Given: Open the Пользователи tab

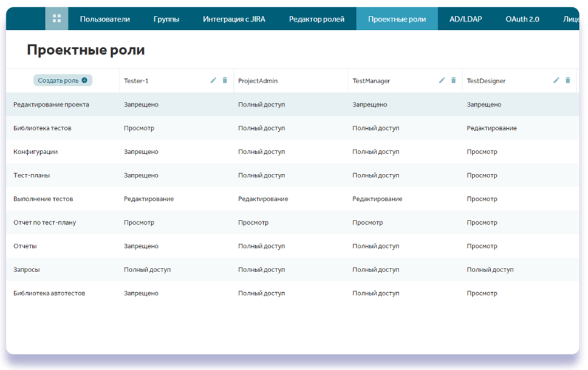Looking at the screenshot, I should pos(104,19).
